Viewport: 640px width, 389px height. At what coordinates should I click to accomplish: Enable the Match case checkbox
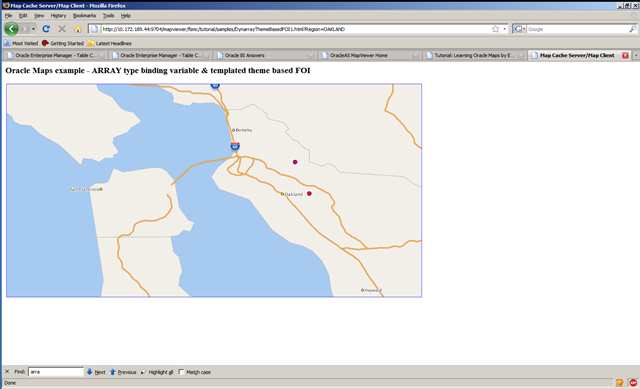pyautogui.click(x=181, y=372)
